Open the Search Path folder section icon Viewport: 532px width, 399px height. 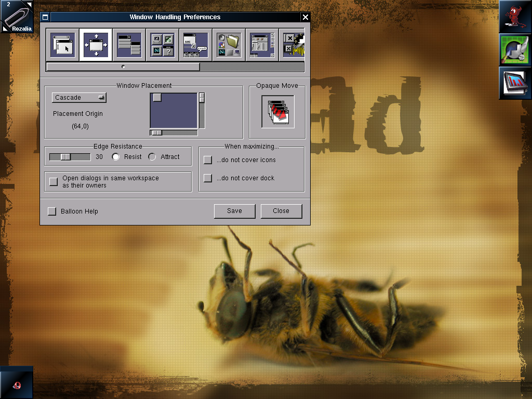(x=229, y=45)
